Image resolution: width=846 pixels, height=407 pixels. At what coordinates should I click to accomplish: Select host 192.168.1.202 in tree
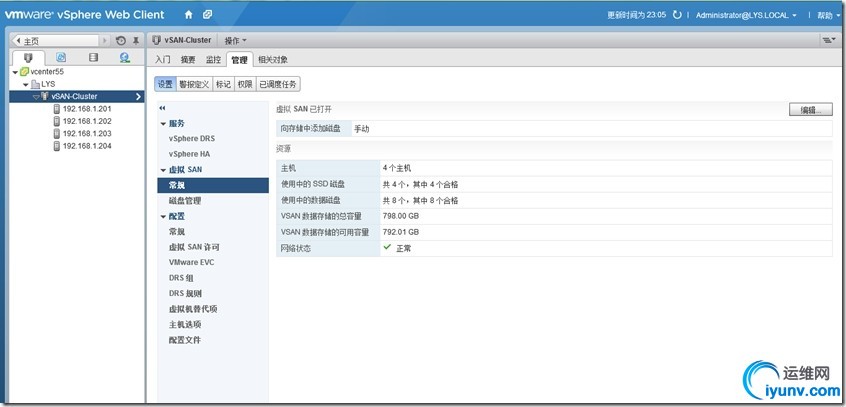(x=87, y=121)
